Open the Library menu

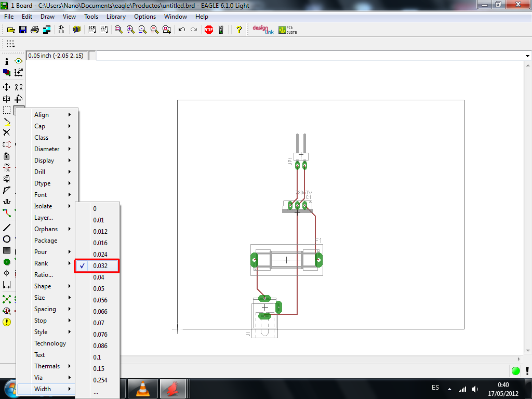[x=116, y=17]
